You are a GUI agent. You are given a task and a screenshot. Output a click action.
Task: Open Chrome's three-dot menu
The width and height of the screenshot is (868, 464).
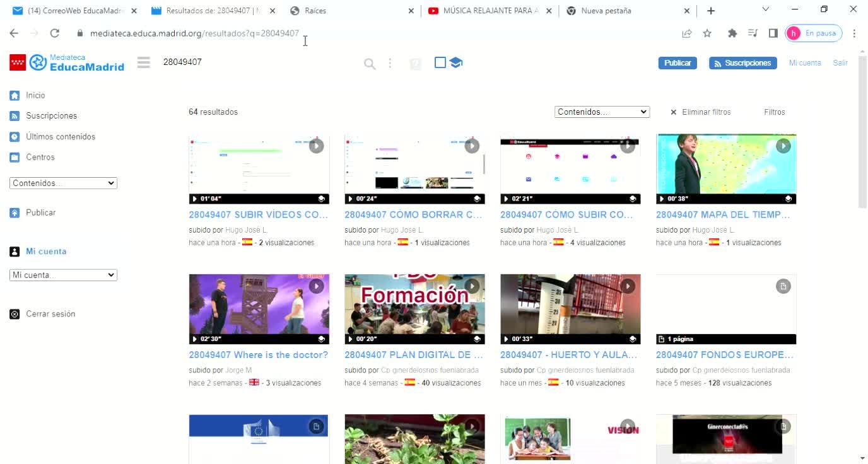pyautogui.click(x=854, y=33)
